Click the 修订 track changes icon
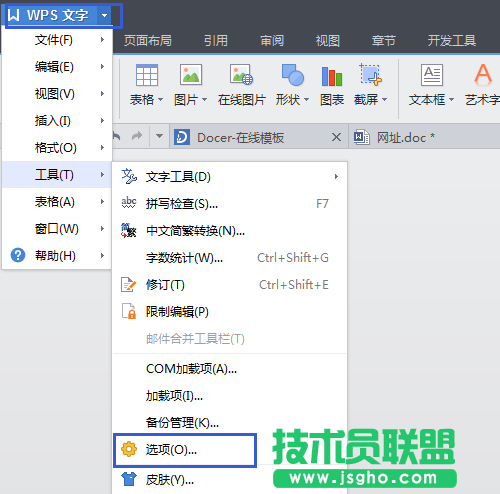This screenshot has height=494, width=500. point(129,284)
